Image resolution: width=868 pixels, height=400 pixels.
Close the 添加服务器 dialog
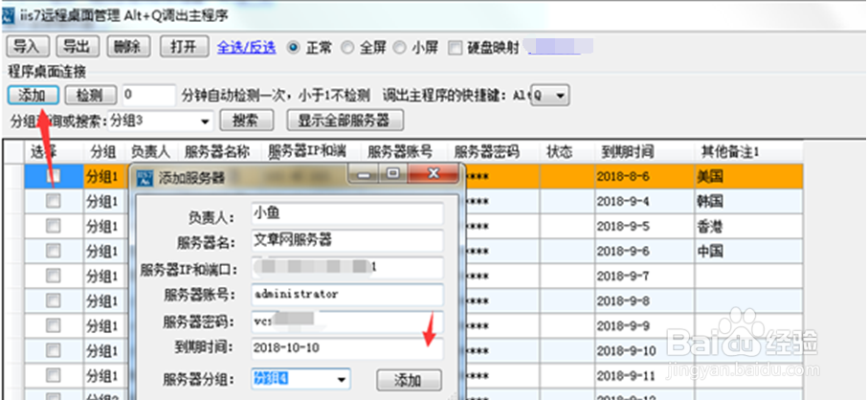(434, 175)
